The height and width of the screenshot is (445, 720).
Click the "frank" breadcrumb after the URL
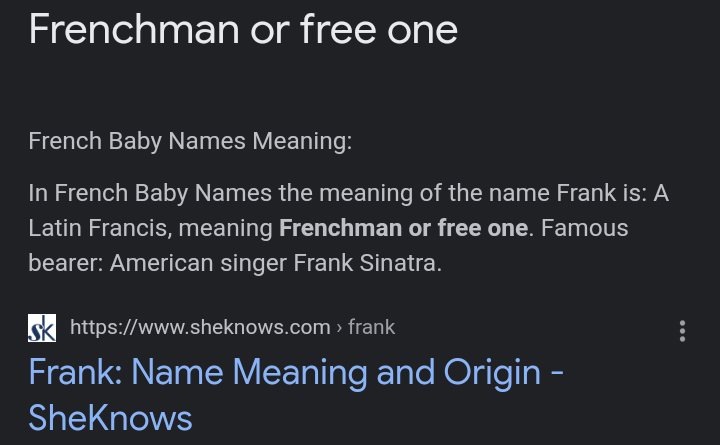click(x=373, y=327)
